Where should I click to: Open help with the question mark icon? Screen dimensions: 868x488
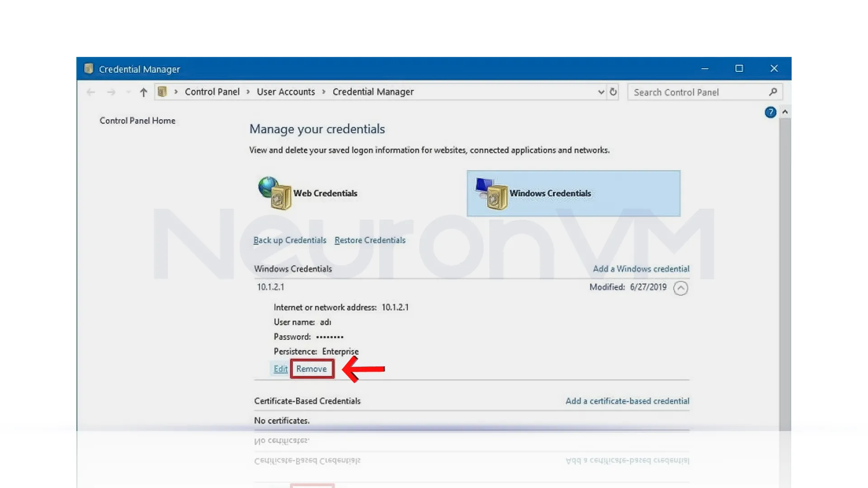pos(770,112)
